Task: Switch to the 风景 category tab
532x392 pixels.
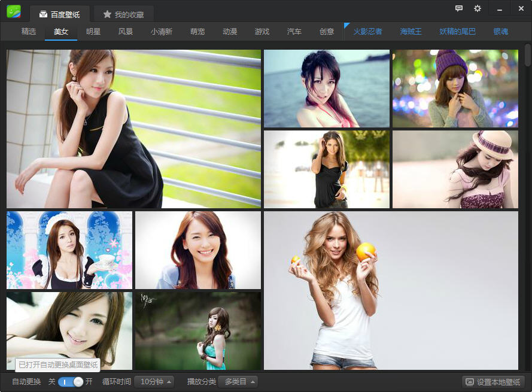Action: (126, 32)
